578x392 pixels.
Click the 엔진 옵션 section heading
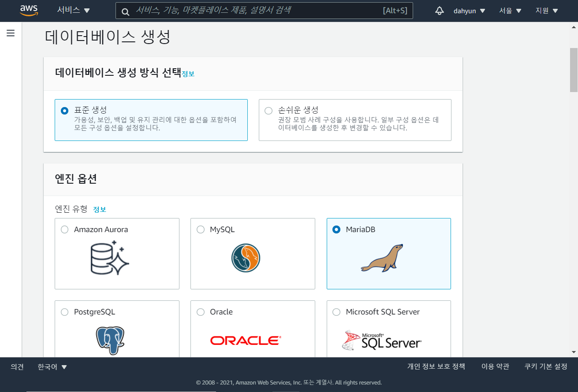[76, 179]
